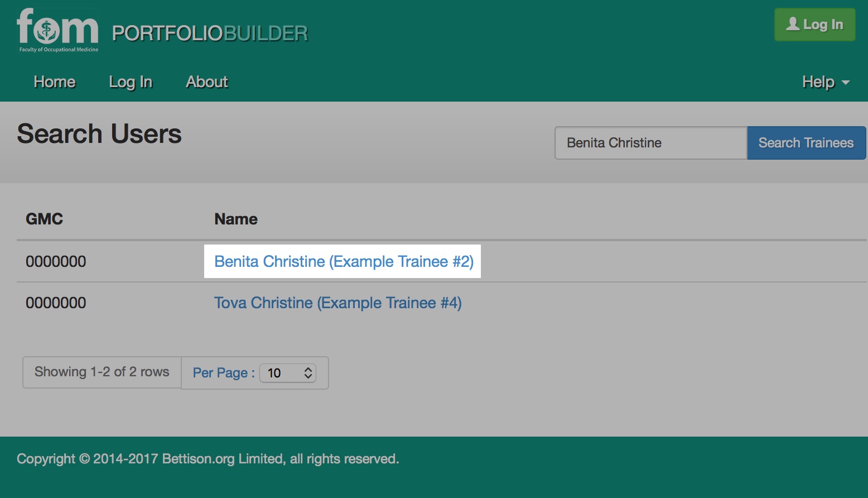
Task: Click the GMC column header
Action: pos(44,219)
